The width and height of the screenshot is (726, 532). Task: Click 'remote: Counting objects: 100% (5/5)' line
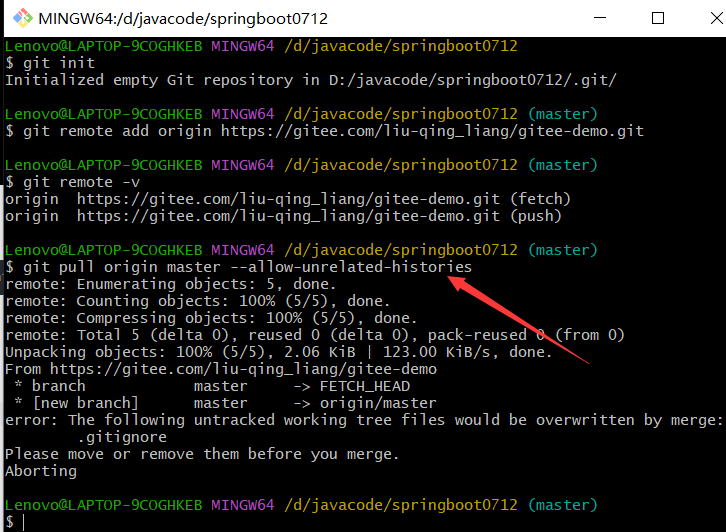point(198,301)
